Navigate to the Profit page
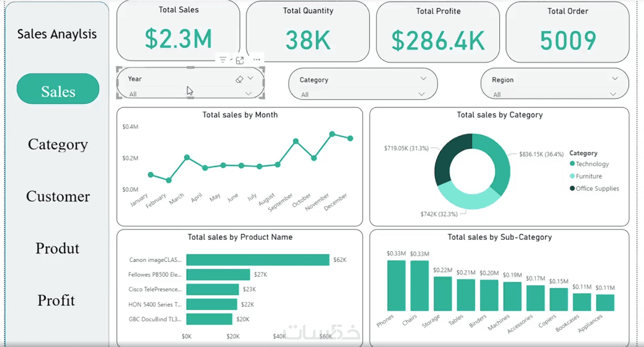 [56, 300]
